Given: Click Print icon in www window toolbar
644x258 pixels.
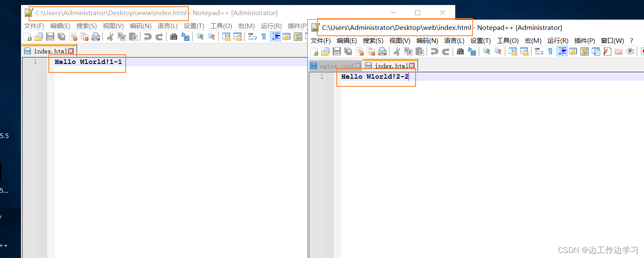Looking at the screenshot, I should [96, 37].
